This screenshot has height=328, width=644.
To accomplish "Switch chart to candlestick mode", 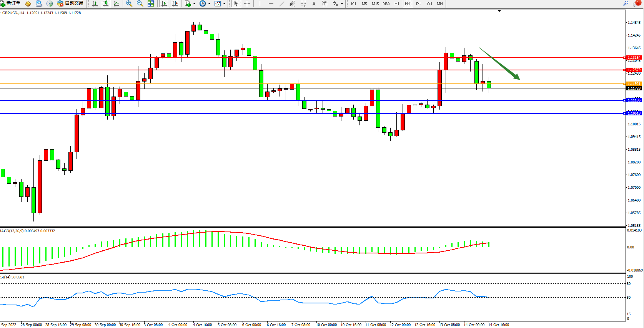I will [106, 3].
